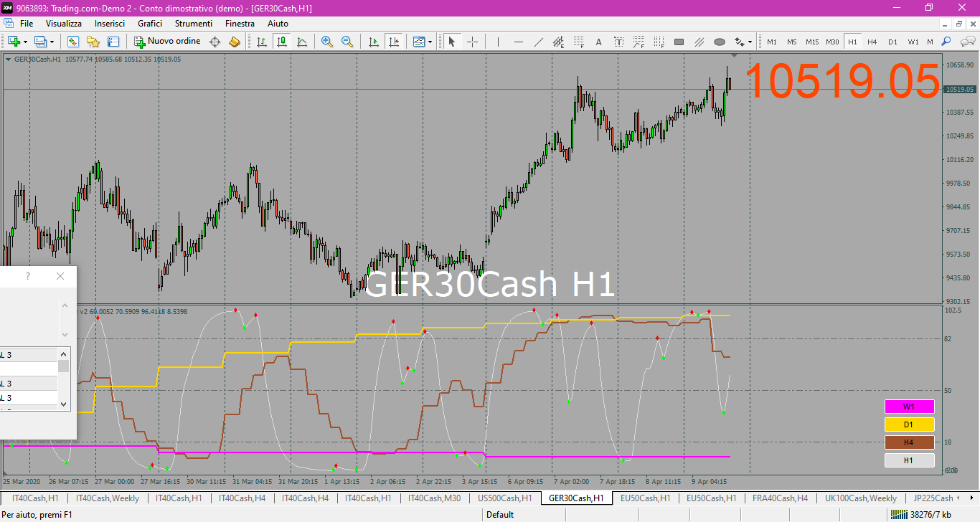Viewport: 980px width, 522px height.
Task: Switch to the US500Cash,H1 chart tab
Action: pos(504,498)
